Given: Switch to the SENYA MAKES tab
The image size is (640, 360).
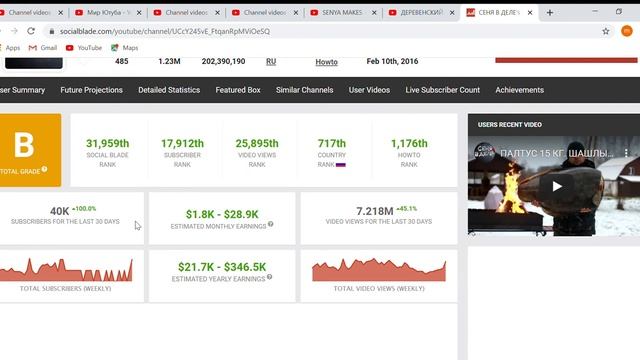Looking at the screenshot, I should click(x=342, y=13).
